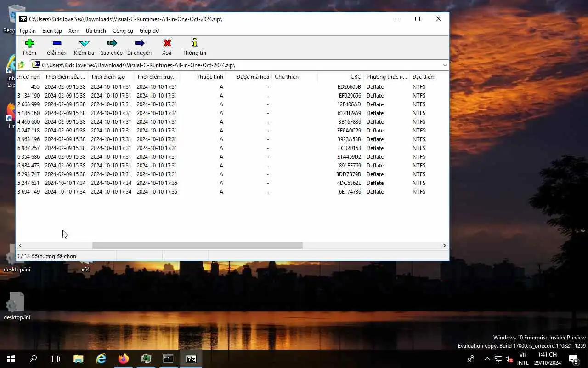This screenshot has height=368, width=588.
Task: Open the Windows Start menu
Action: [x=11, y=359]
